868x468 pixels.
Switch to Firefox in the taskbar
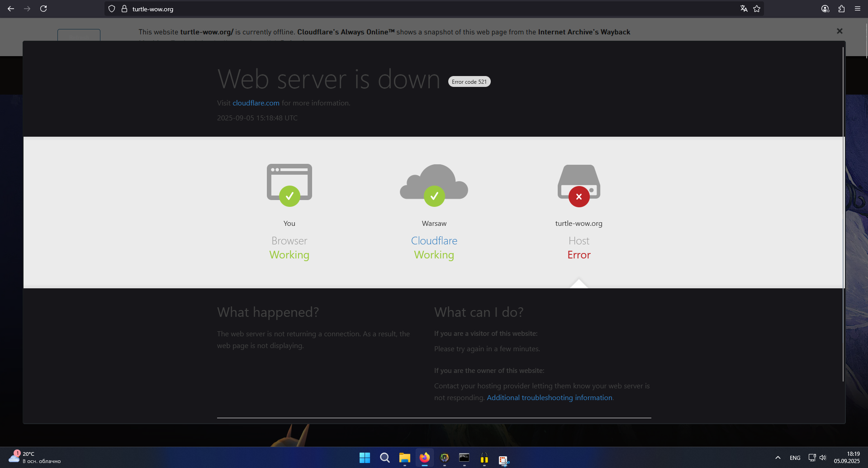(x=425, y=458)
